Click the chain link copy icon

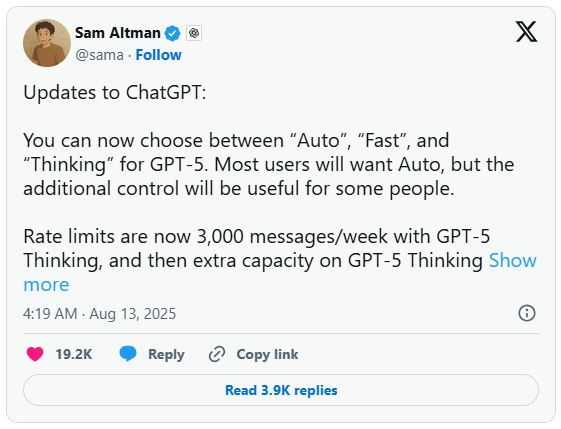coord(217,354)
